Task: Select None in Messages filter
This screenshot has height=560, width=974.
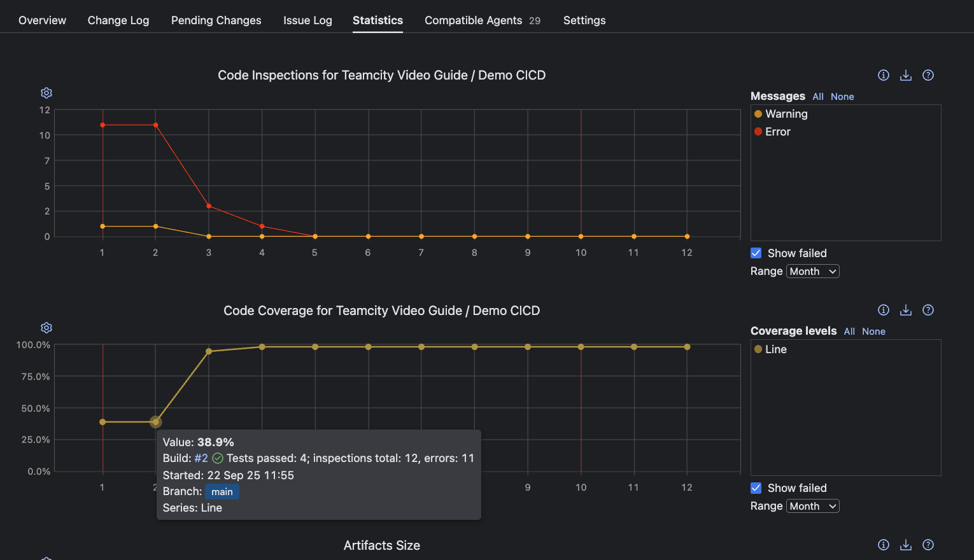Action: (842, 97)
